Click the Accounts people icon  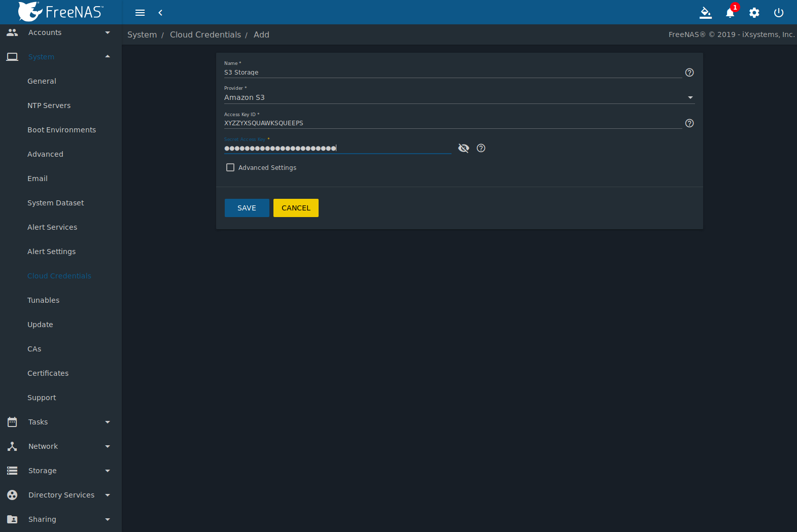pyautogui.click(x=12, y=32)
